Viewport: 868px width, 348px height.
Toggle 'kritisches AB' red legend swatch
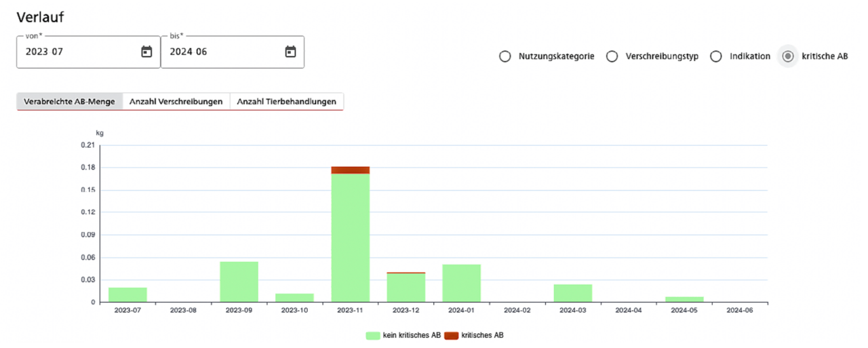pos(451,336)
